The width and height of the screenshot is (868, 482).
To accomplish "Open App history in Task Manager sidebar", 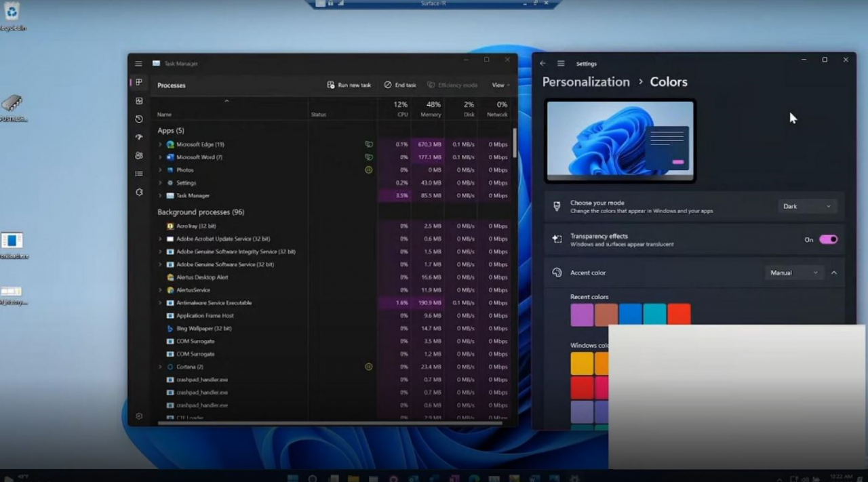I will [139, 119].
